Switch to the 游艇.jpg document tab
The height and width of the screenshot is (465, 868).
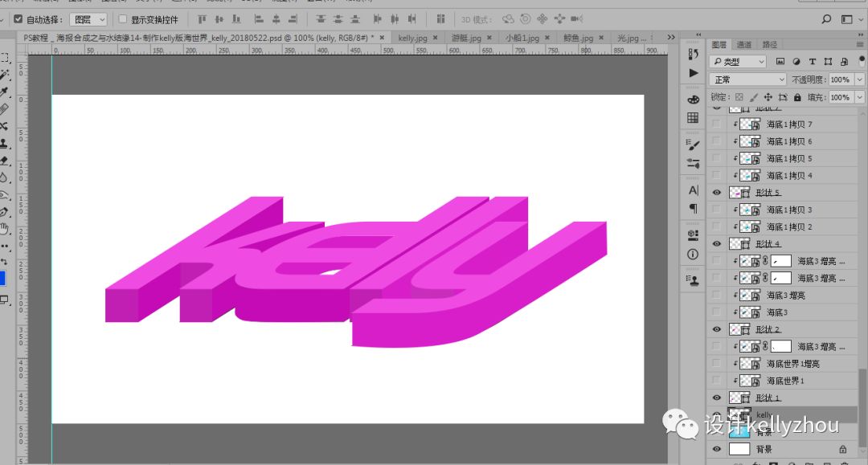(x=466, y=39)
